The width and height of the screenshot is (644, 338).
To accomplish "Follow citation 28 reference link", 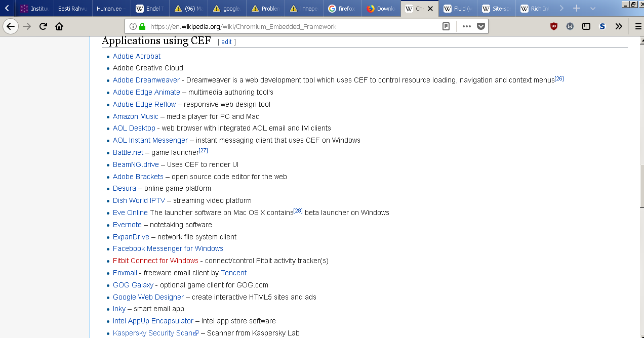I will click(x=298, y=211).
